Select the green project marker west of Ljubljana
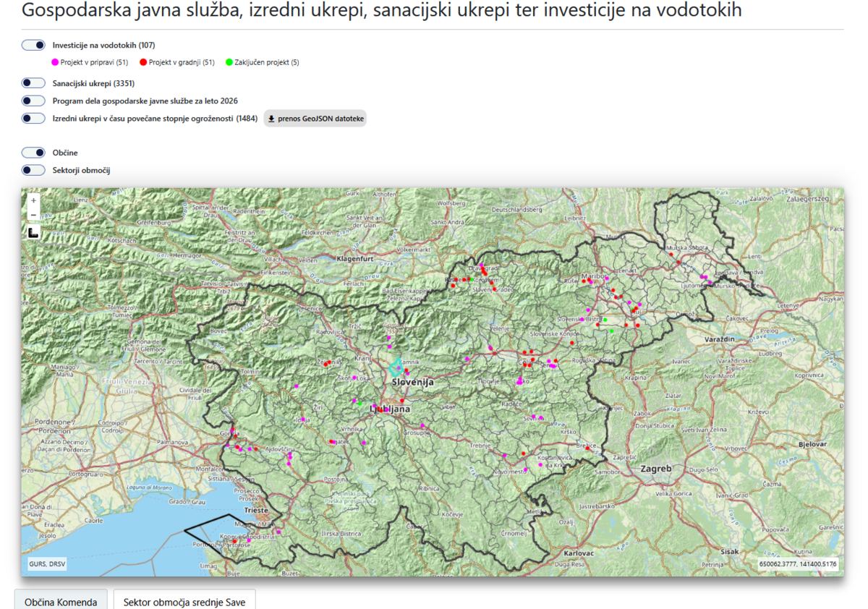Viewport: 868px width, 609px height. pos(359,402)
